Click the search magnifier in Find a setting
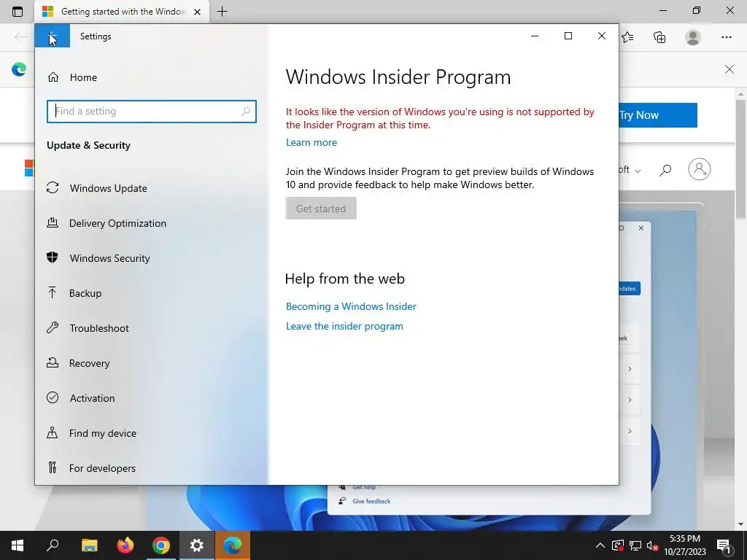Screen dimensions: 747x560 pos(246,112)
